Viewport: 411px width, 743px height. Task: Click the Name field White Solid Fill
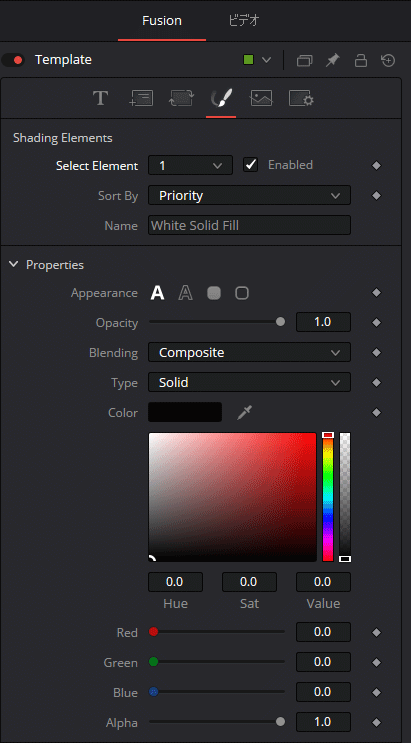pyautogui.click(x=249, y=225)
